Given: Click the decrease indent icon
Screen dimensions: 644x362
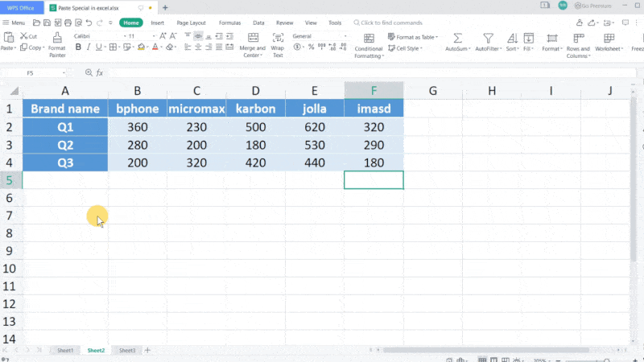Looking at the screenshot, I should point(219,36).
